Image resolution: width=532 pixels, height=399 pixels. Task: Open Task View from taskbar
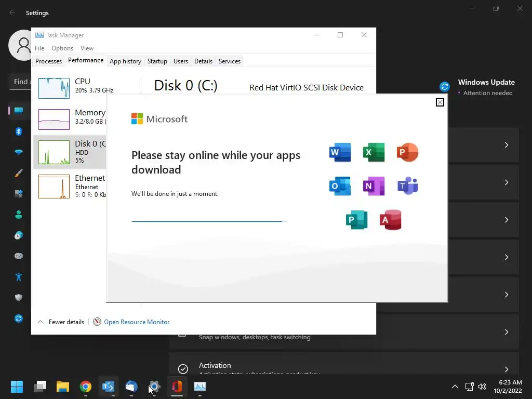click(39, 387)
